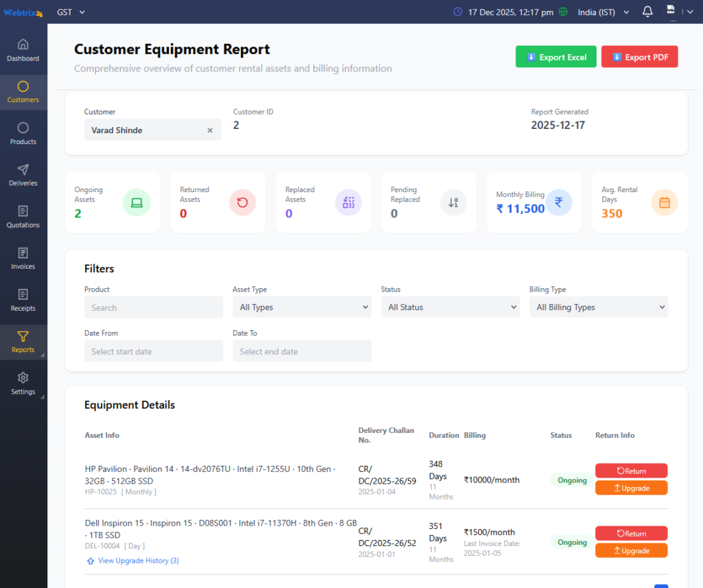Open Invoices in the sidebar
The image size is (703, 588).
(x=23, y=259)
